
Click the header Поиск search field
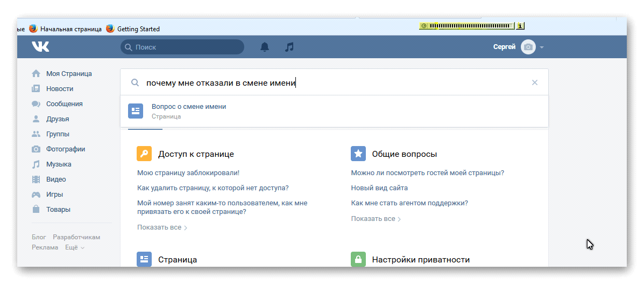click(183, 47)
